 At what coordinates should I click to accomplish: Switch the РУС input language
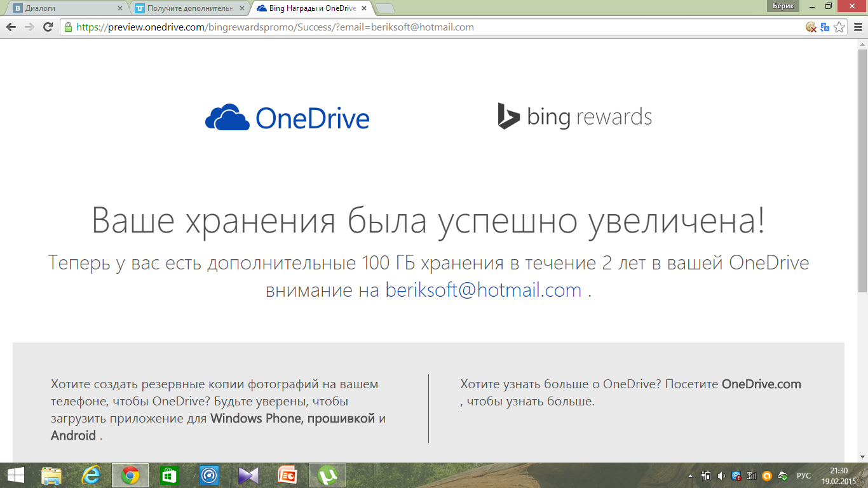coord(804,475)
